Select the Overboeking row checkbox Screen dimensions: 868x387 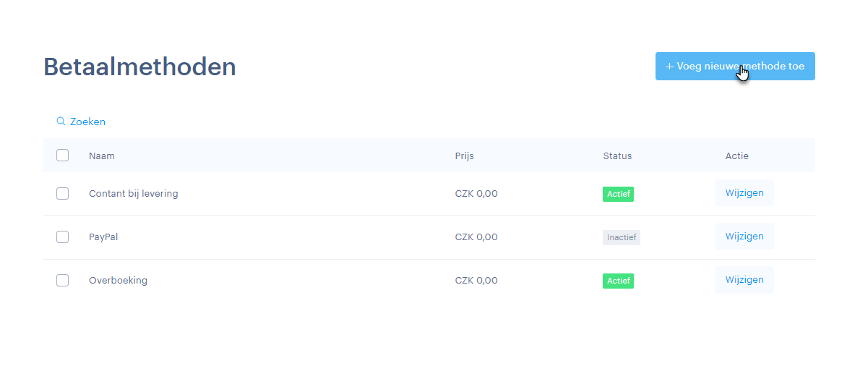coord(62,280)
